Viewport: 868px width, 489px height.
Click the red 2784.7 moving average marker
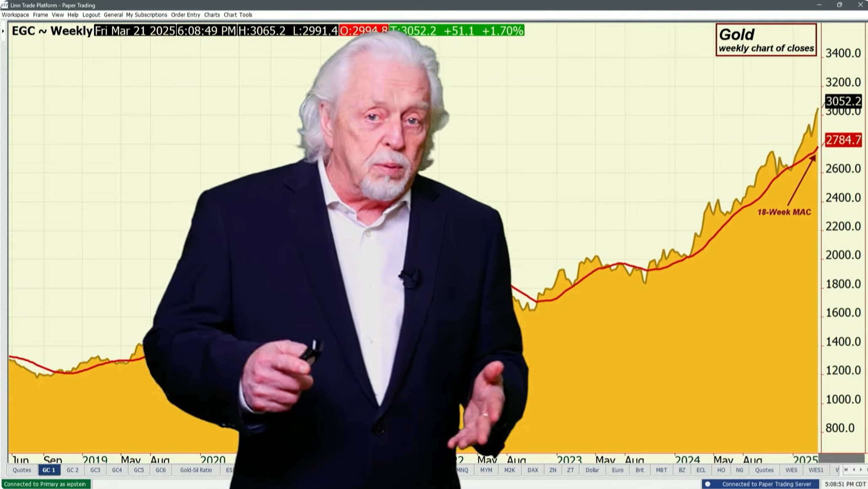(x=843, y=140)
